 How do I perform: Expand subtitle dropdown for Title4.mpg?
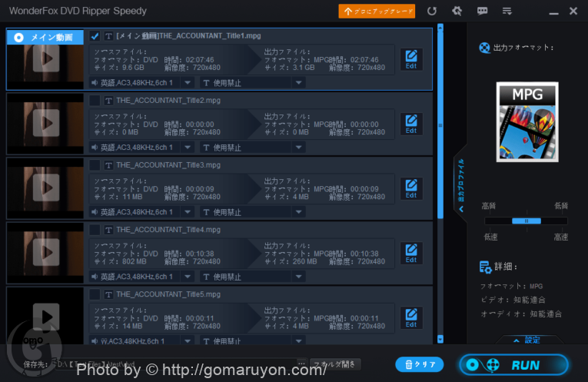(x=298, y=277)
